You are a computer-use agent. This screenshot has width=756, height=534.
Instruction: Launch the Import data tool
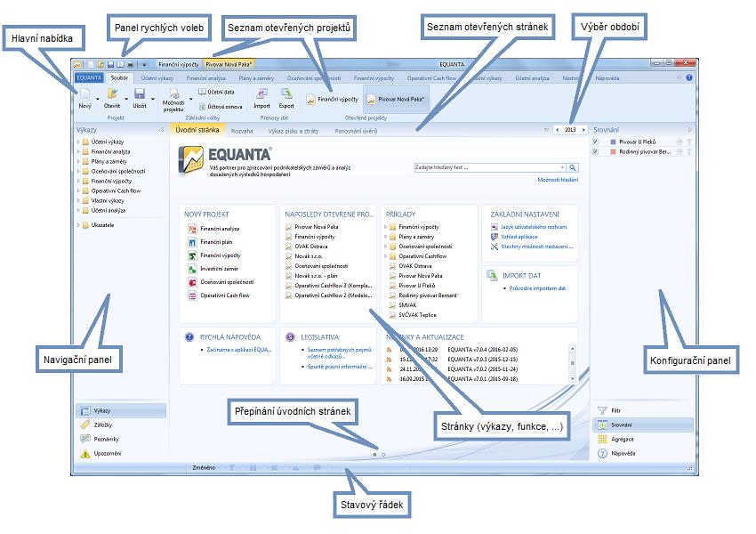(x=261, y=98)
